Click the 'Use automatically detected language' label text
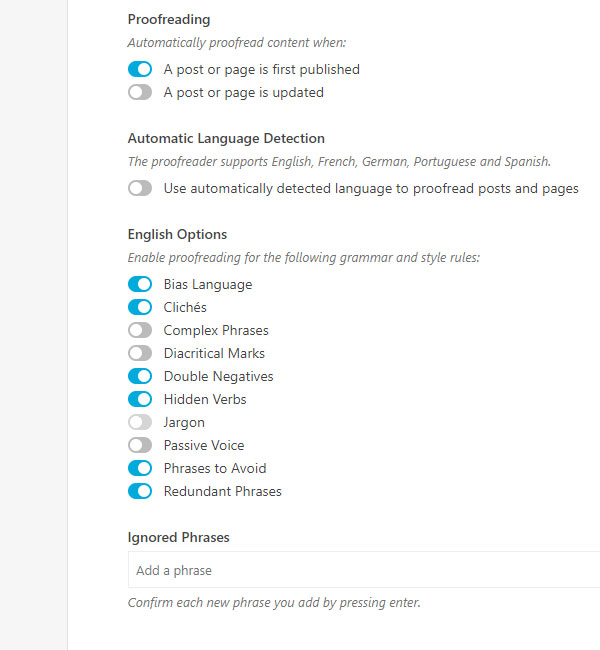The image size is (600, 650). [x=371, y=188]
